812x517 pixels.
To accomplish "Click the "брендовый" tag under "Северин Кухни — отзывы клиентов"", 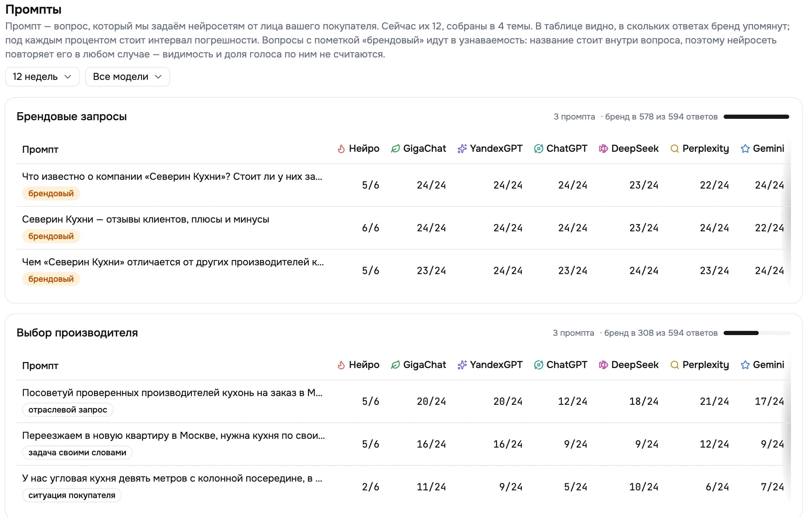I will [51, 236].
